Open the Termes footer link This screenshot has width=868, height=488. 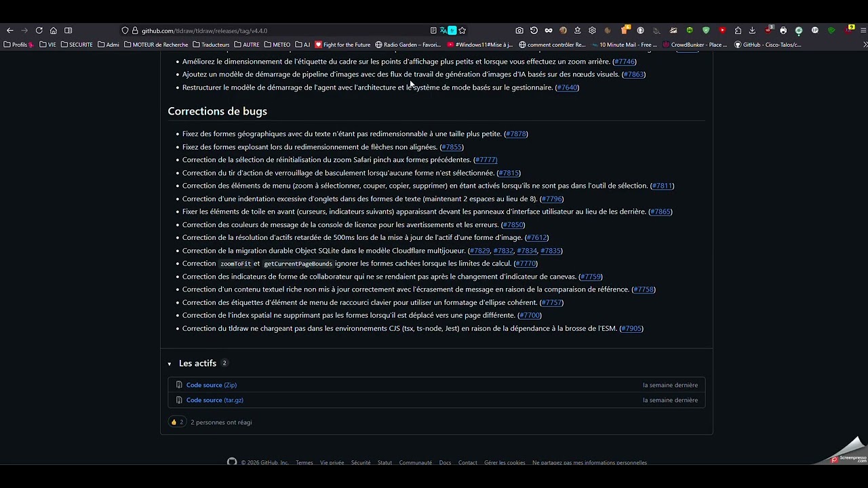click(x=304, y=463)
